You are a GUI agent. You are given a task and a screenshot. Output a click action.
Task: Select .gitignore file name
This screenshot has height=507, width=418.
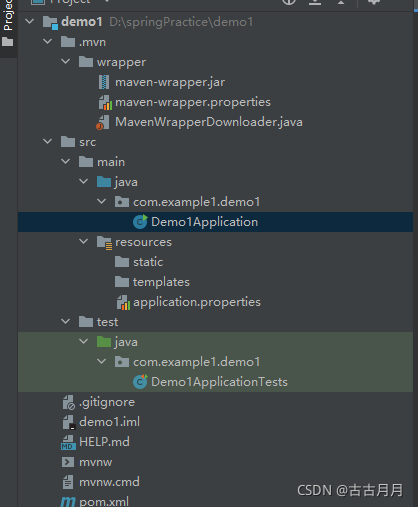(x=107, y=402)
